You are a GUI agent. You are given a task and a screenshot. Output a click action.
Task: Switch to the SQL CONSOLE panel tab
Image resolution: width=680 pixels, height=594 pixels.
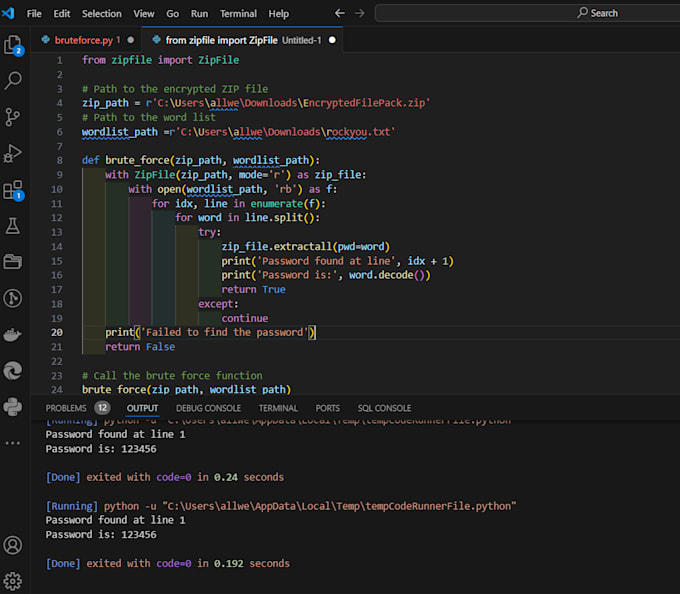(x=384, y=408)
